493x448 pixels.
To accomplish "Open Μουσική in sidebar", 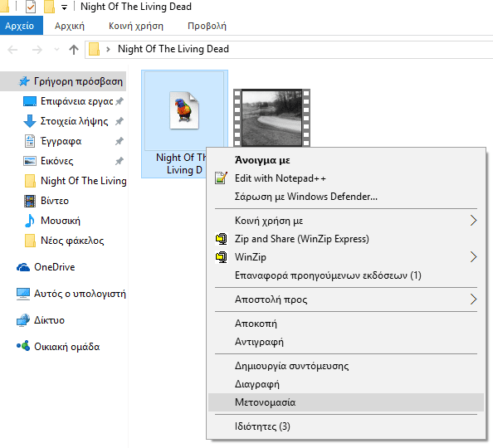I will 61,221.
